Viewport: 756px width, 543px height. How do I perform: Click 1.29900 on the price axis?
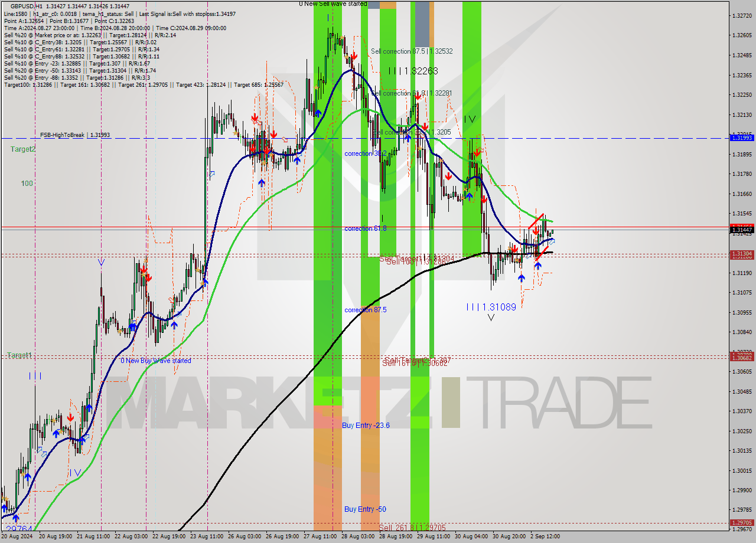(x=742, y=490)
